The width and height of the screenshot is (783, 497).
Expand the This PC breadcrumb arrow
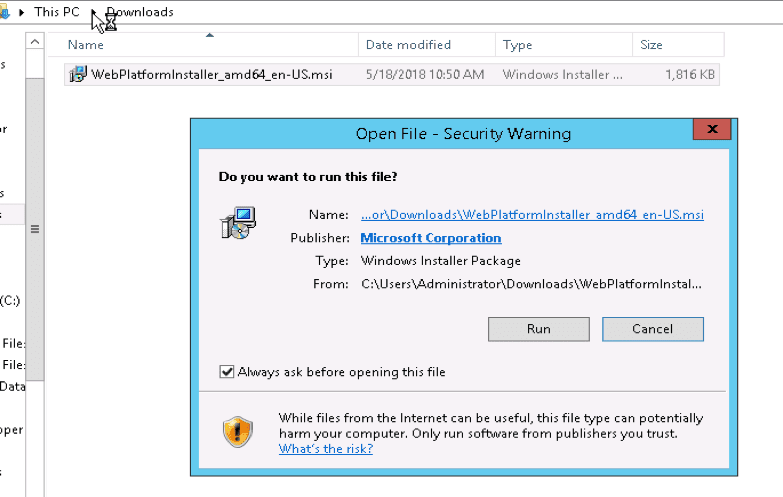point(22,12)
